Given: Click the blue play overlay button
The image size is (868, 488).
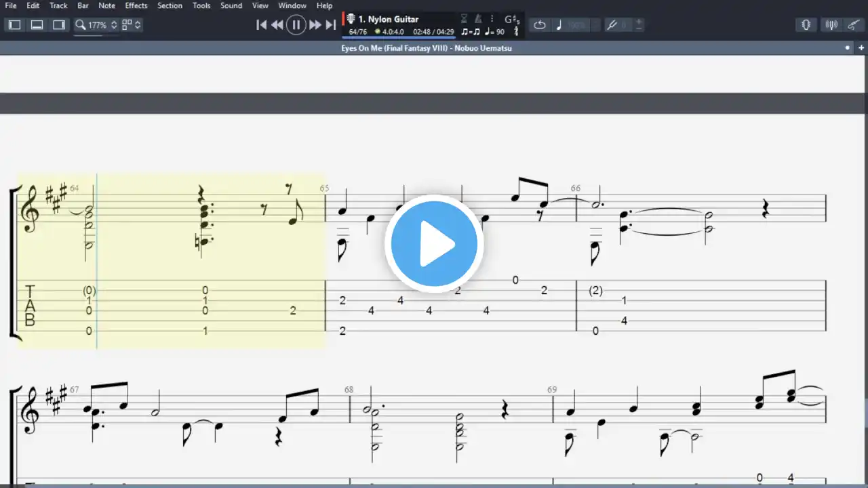Looking at the screenshot, I should tap(434, 244).
